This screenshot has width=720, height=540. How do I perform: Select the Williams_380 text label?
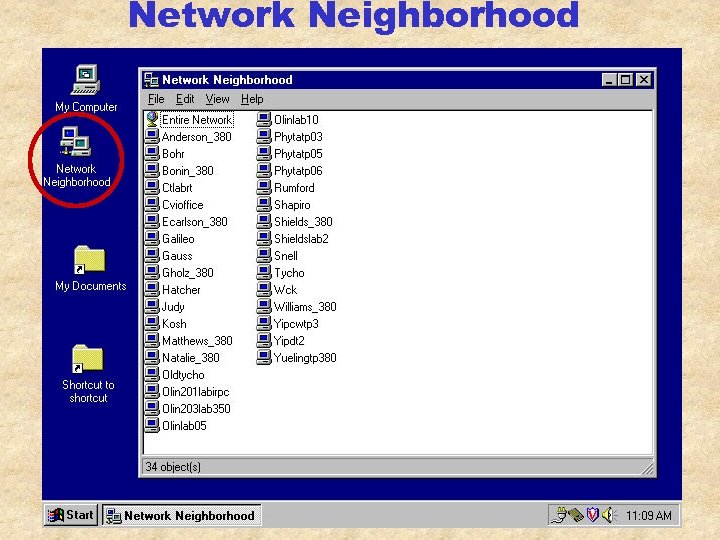coord(305,307)
